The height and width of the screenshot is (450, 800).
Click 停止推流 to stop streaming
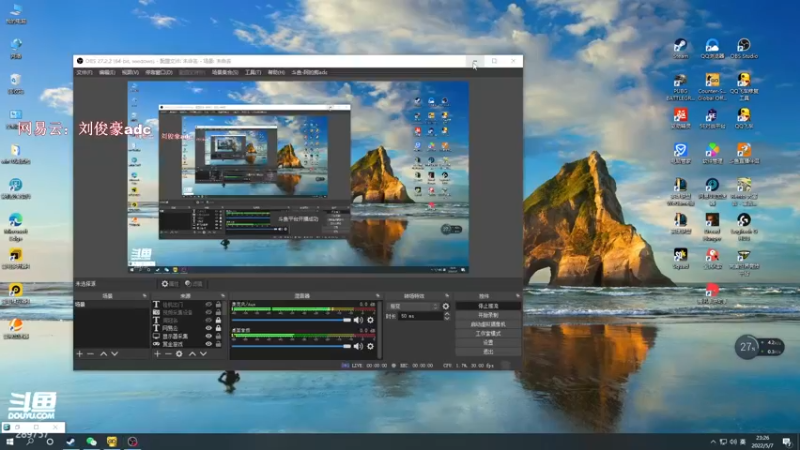tap(488, 306)
